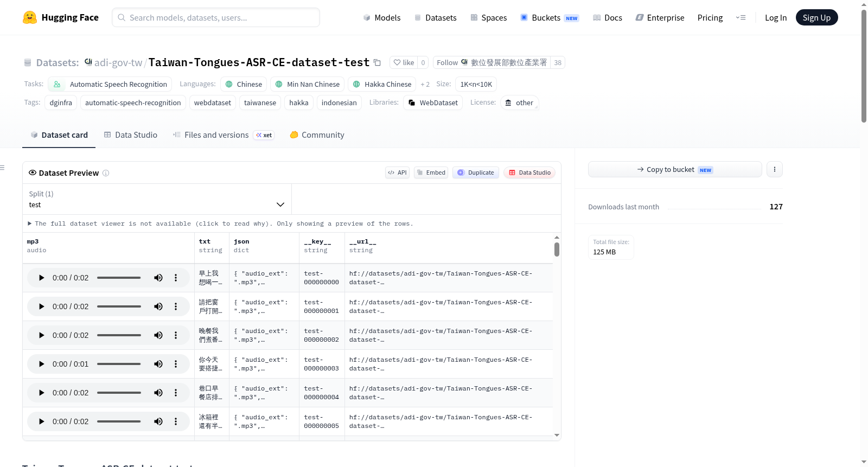Play audio in row test-000000003
Viewport: 868px width, 467px height.
point(42,364)
